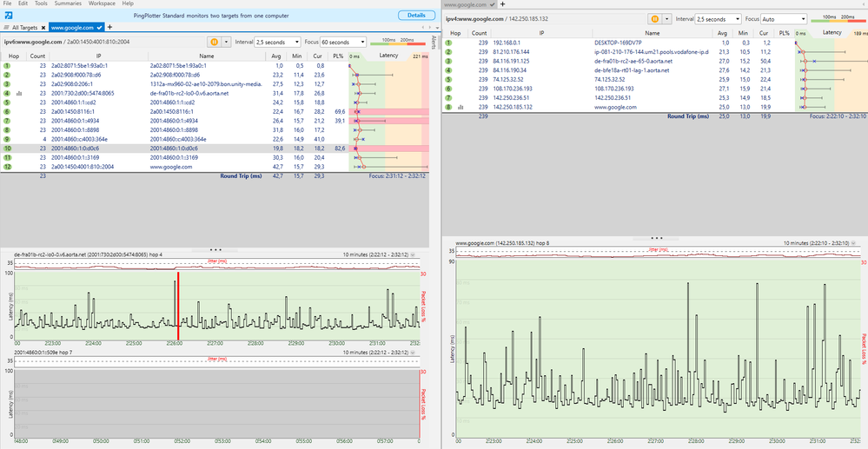Image resolution: width=868 pixels, height=449 pixels.
Task: Click the Details button in the banner
Action: pyautogui.click(x=416, y=16)
